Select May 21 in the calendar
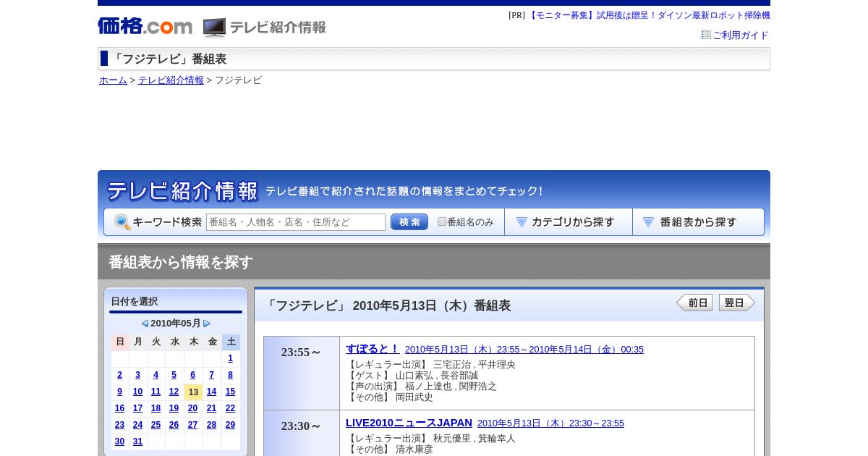This screenshot has height=456, width=868. (x=211, y=408)
